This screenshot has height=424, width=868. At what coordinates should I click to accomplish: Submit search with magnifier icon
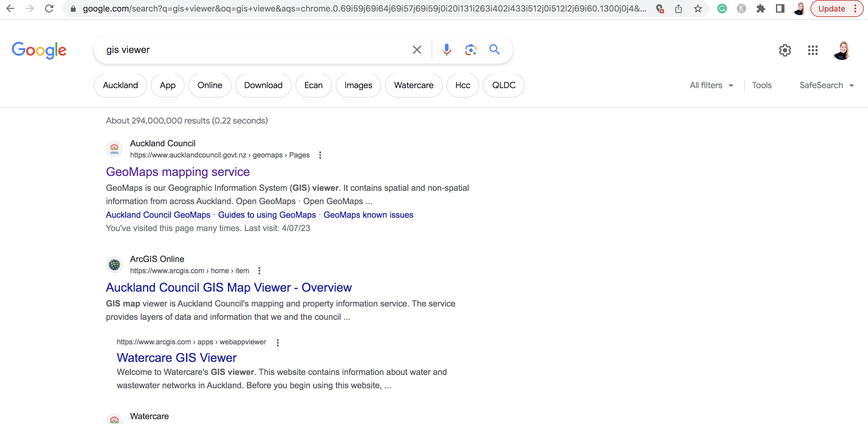tap(494, 50)
